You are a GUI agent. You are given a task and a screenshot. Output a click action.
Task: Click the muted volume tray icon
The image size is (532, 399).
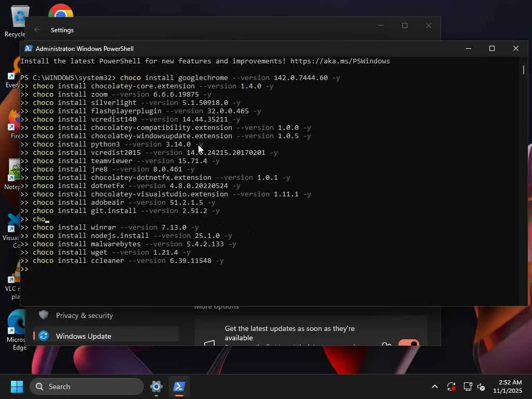[481, 387]
